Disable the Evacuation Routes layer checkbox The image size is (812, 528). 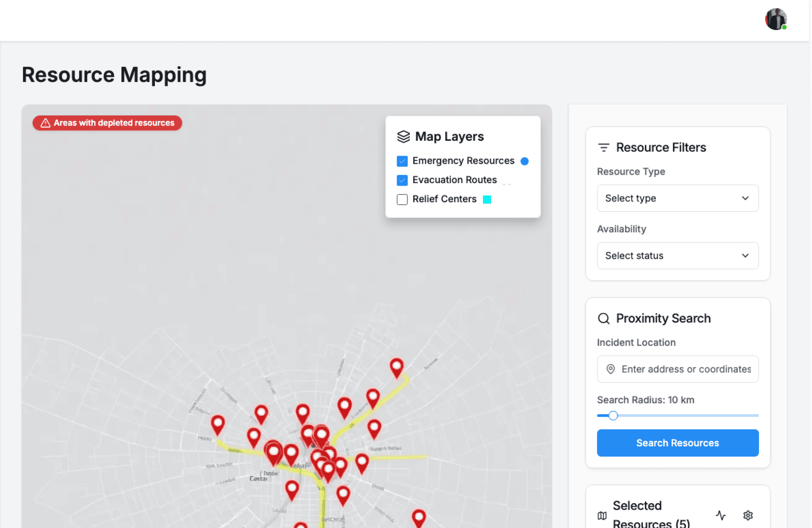click(402, 180)
